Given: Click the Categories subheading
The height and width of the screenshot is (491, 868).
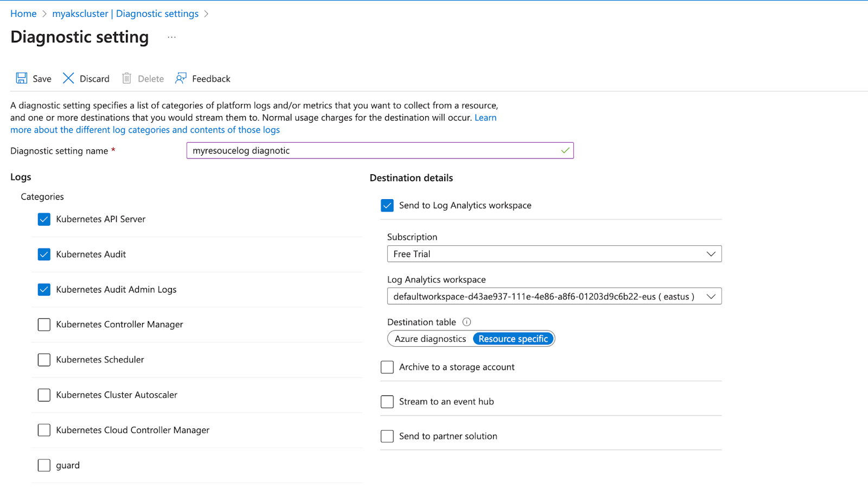Looking at the screenshot, I should [42, 197].
